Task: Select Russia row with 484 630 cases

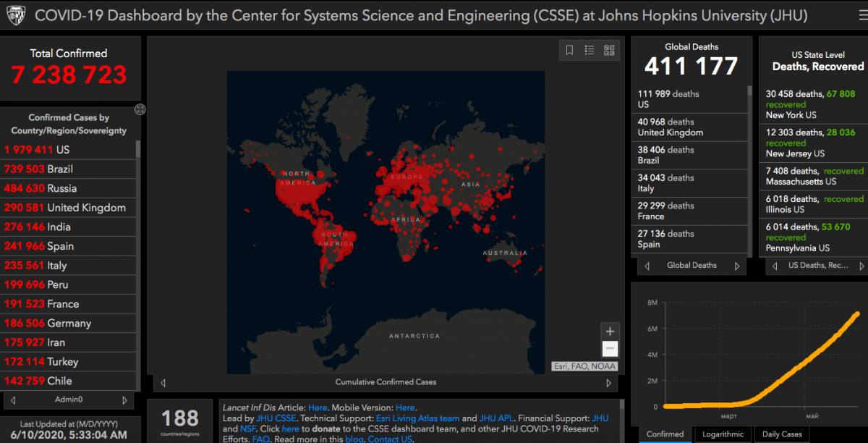Action: 68,188
